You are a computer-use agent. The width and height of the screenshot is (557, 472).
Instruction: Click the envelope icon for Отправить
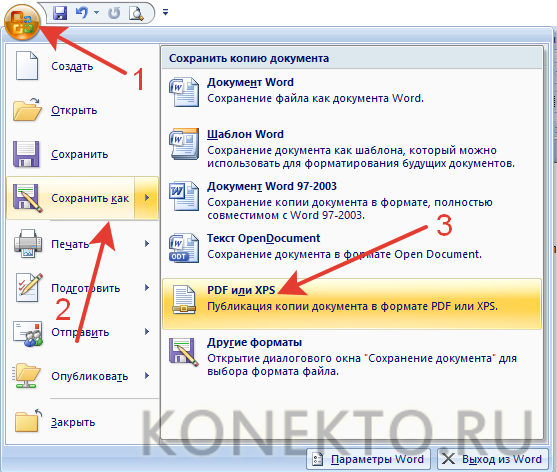[28, 333]
